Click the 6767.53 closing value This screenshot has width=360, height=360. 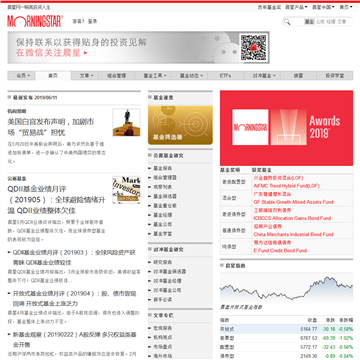click(309, 338)
